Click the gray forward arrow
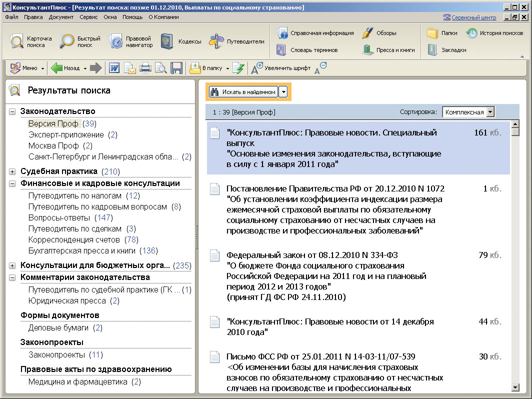The width and height of the screenshot is (532, 399). point(96,68)
